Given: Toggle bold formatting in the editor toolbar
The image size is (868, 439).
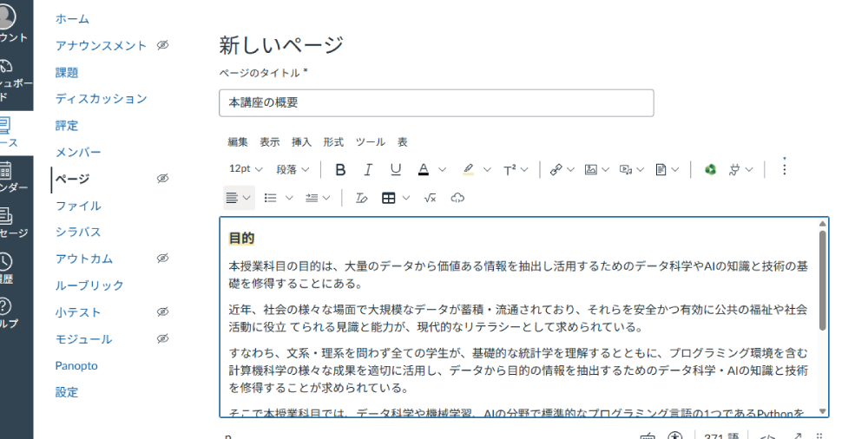Looking at the screenshot, I should tap(340, 169).
